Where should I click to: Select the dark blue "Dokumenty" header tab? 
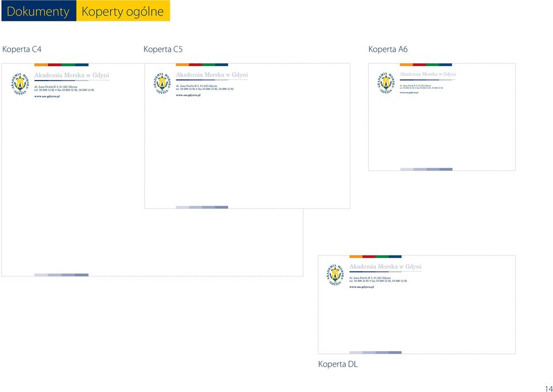pos(39,11)
